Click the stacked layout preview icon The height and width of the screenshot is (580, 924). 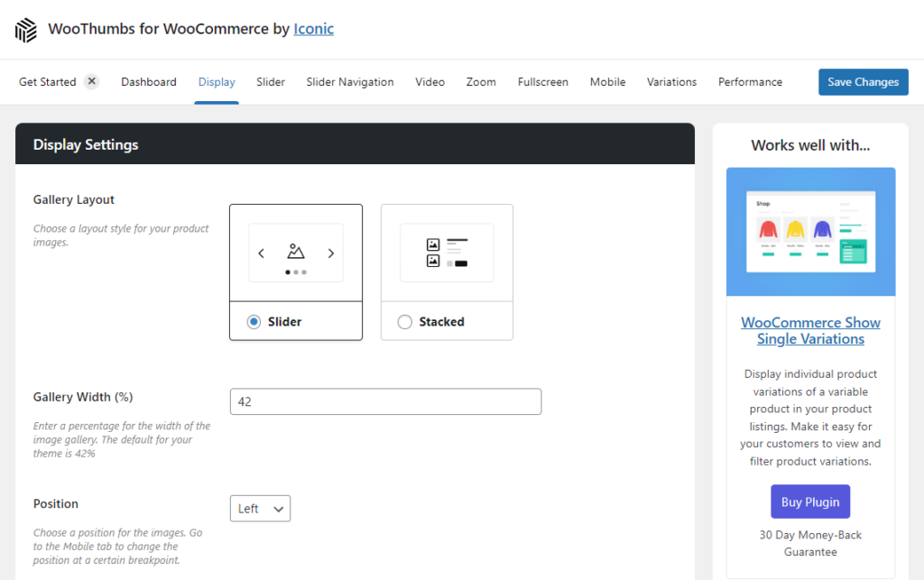click(447, 253)
